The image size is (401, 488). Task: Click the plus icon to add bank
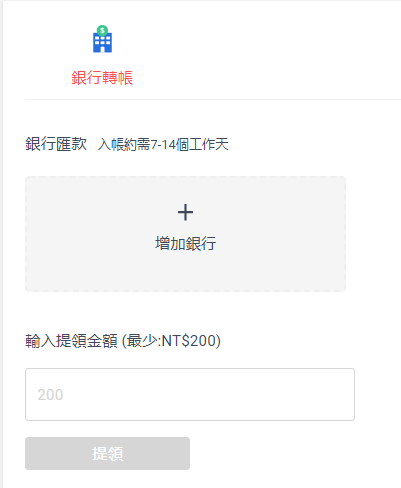(x=185, y=212)
